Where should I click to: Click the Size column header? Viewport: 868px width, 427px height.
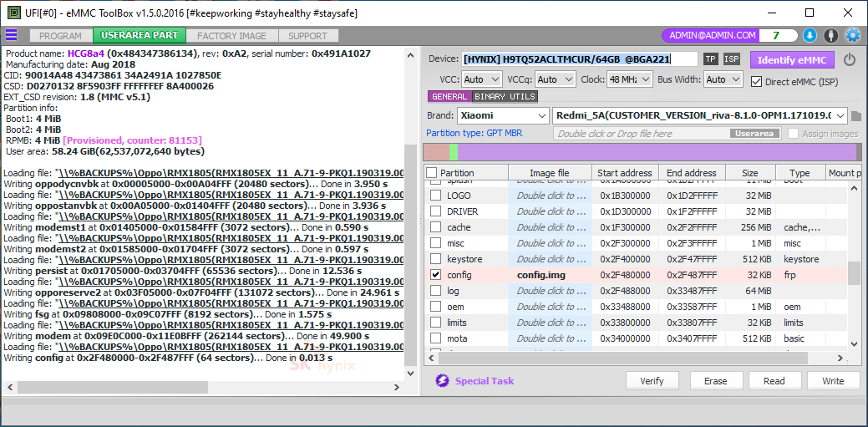point(751,173)
